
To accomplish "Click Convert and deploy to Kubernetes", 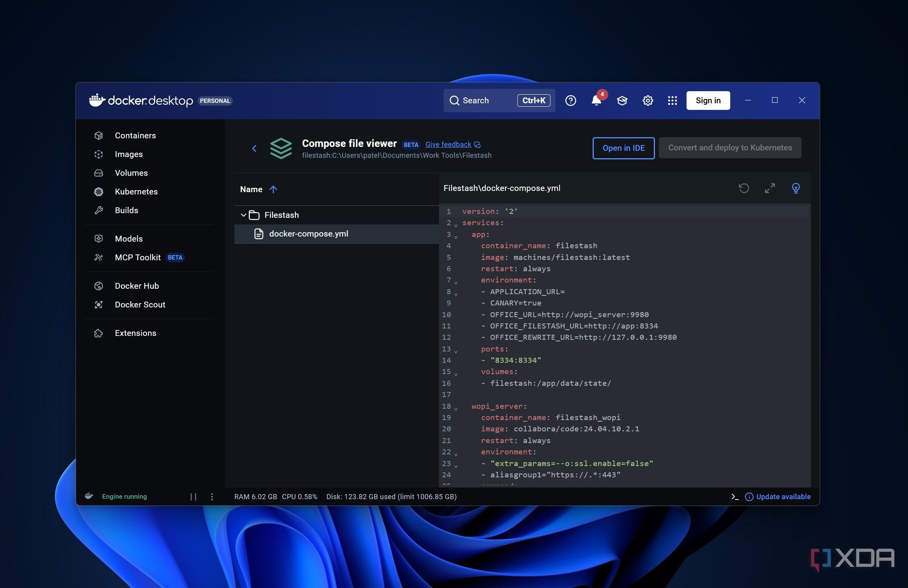I will pyautogui.click(x=730, y=148).
